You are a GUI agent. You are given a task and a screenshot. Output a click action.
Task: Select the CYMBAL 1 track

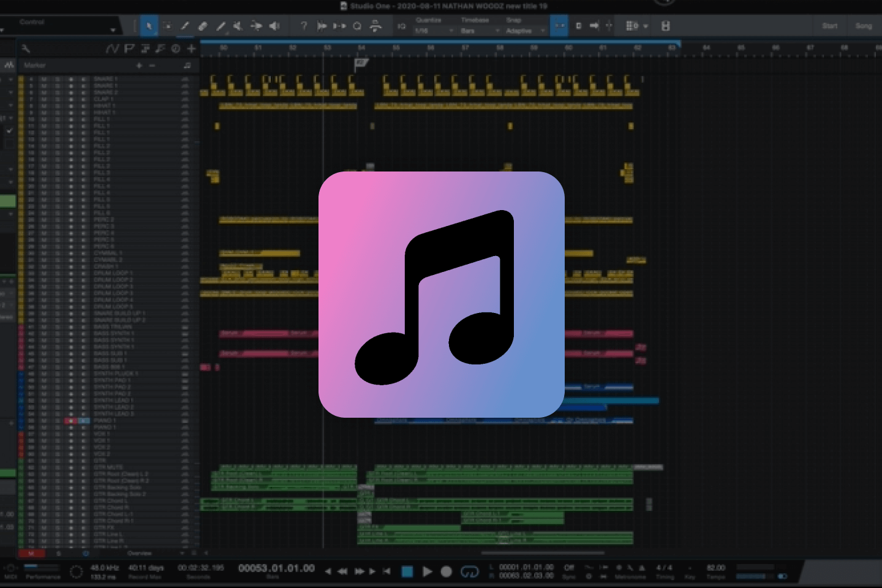point(108,253)
